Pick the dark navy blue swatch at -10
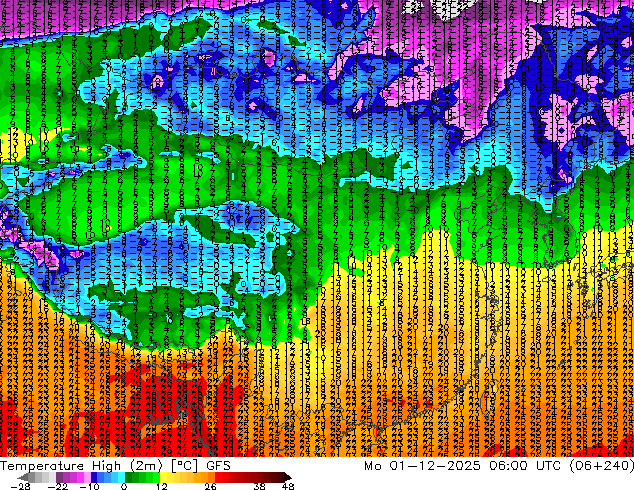The image size is (634, 490). (94, 477)
